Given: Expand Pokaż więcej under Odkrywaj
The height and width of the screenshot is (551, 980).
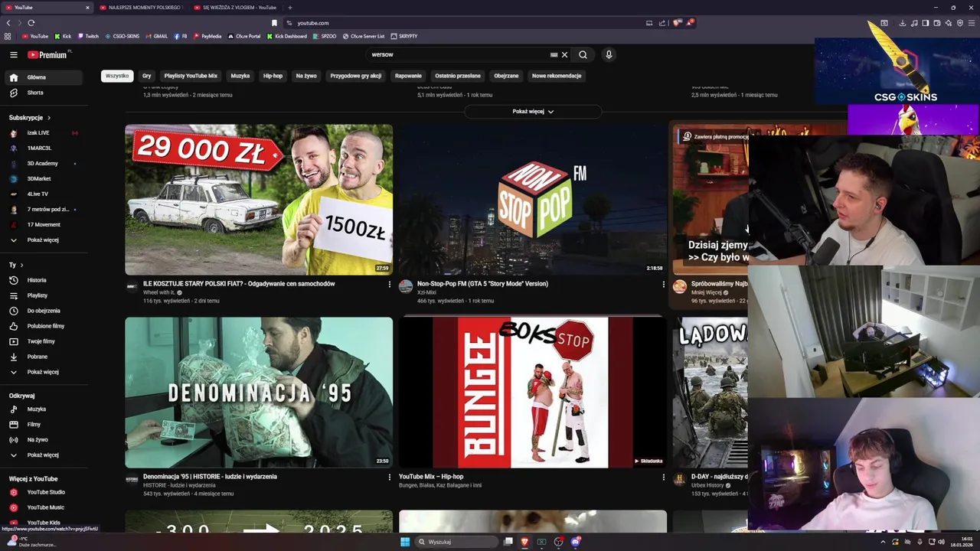Looking at the screenshot, I should click(44, 455).
